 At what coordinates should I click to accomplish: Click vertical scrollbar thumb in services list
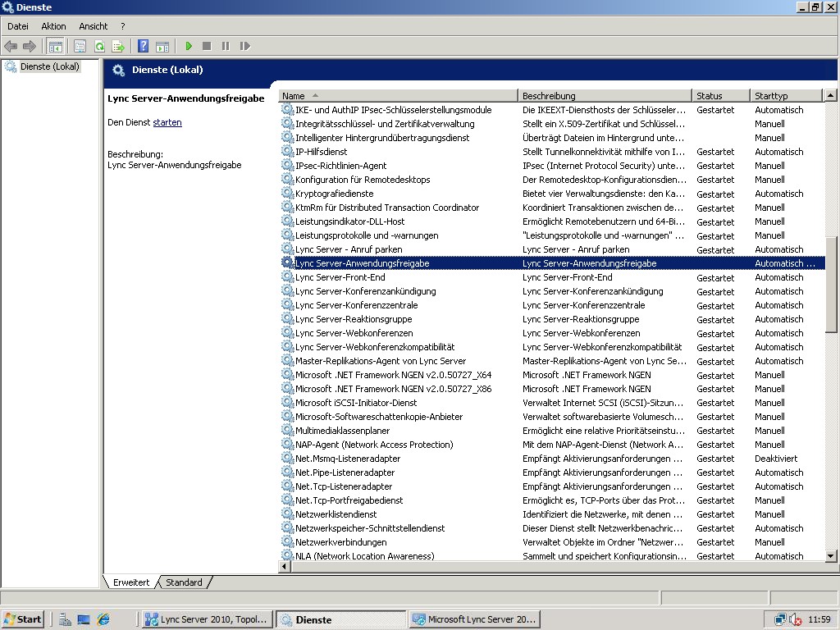pos(830,285)
